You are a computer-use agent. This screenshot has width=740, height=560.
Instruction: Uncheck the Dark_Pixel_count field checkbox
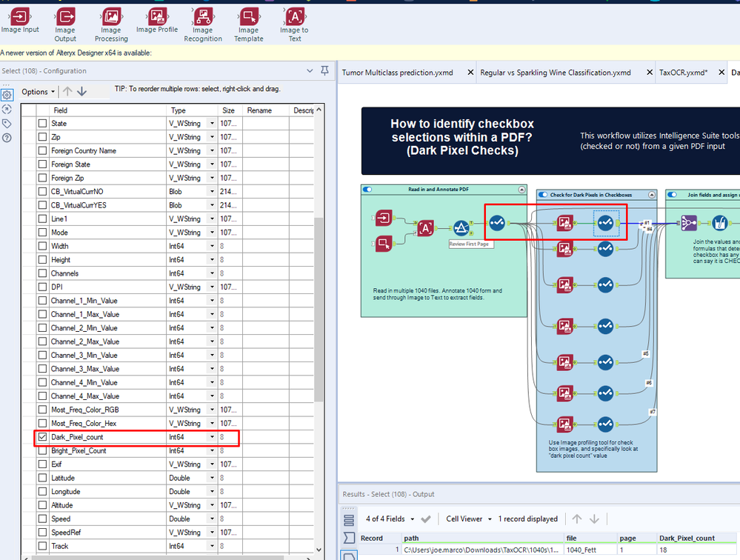pos(42,437)
